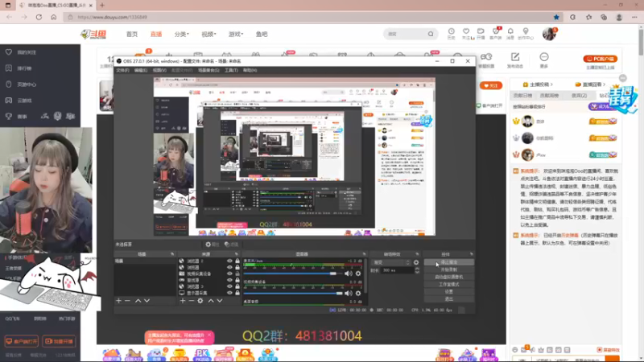
Task: Open scene transition properties gear
Action: click(x=416, y=262)
